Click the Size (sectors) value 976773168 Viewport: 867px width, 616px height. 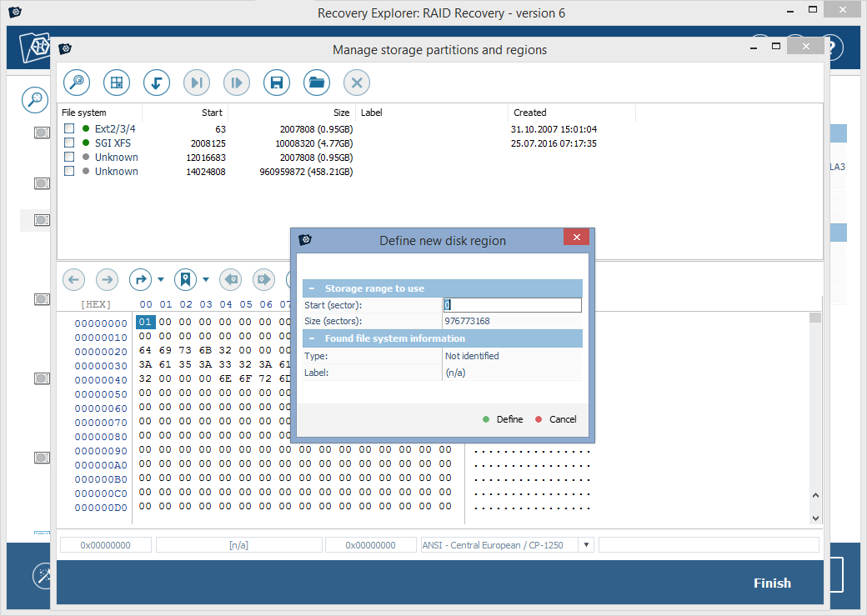(x=467, y=321)
